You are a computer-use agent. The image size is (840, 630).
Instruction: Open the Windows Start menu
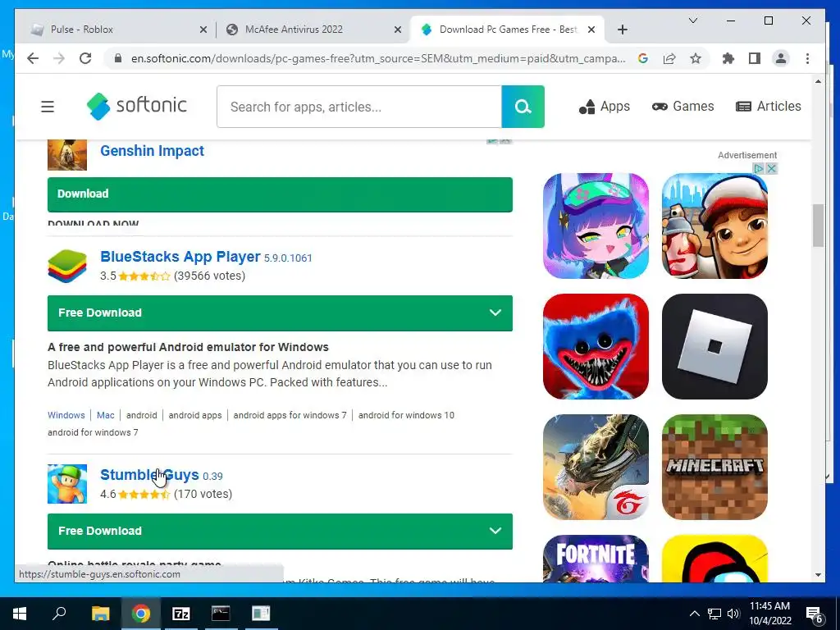[20, 614]
